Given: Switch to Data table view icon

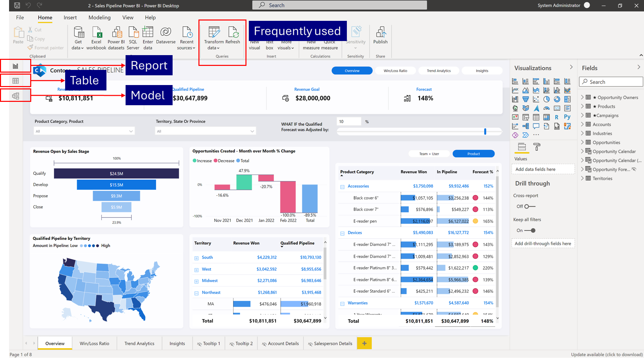Looking at the screenshot, I should 15,81.
